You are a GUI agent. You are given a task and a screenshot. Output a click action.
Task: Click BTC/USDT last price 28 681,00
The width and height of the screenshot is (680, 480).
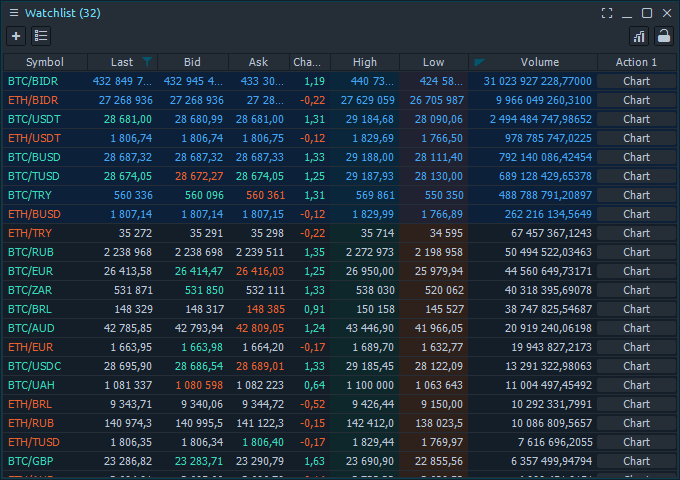click(x=128, y=119)
